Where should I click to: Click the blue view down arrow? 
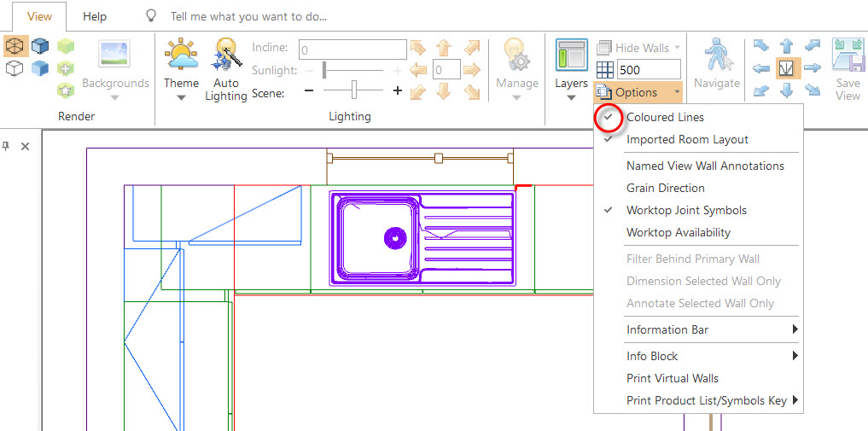(x=786, y=90)
